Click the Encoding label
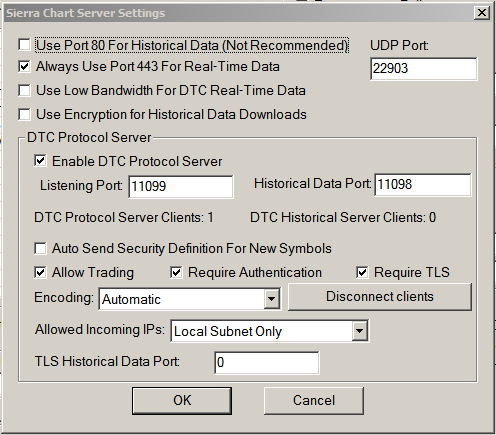 click(x=64, y=298)
